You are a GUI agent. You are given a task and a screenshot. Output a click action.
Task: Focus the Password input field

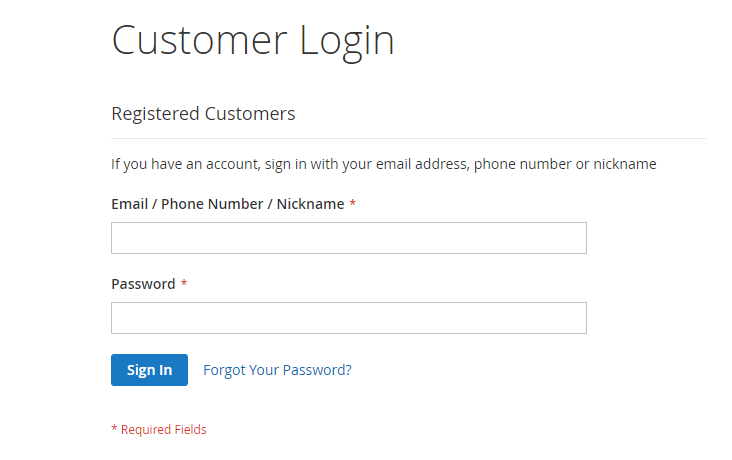coord(348,318)
